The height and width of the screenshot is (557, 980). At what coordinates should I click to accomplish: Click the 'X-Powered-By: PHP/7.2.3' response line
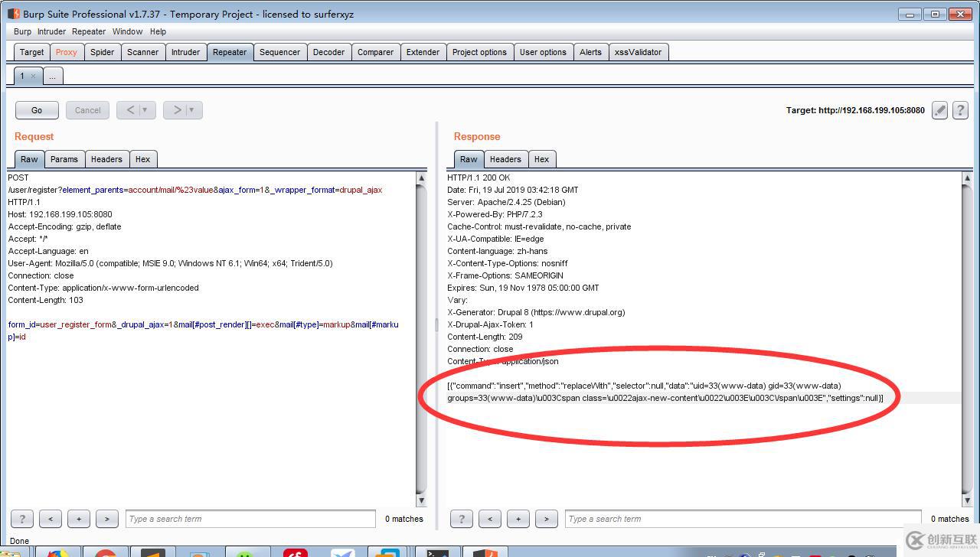(x=495, y=214)
